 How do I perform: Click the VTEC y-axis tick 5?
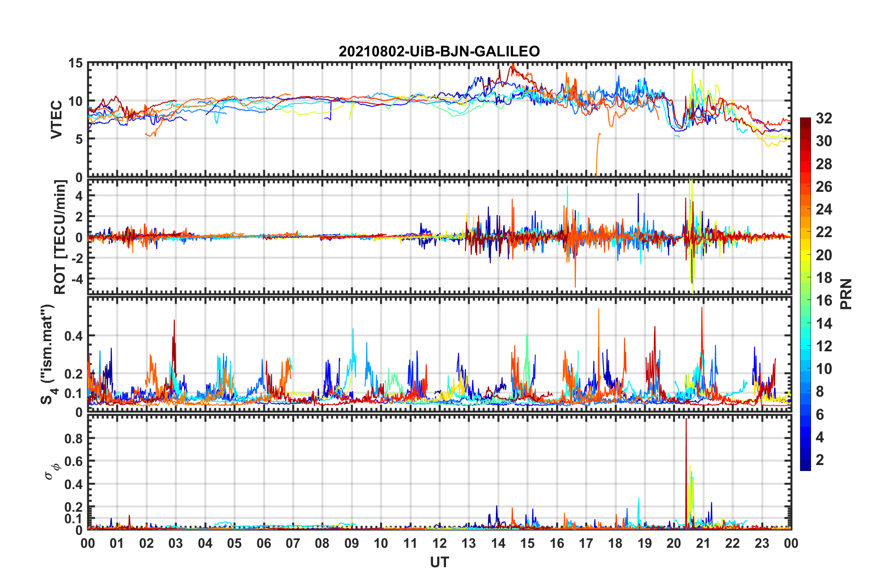coord(79,139)
